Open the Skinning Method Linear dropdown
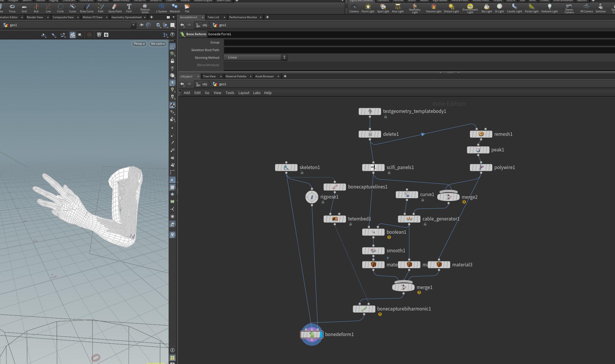 point(255,57)
